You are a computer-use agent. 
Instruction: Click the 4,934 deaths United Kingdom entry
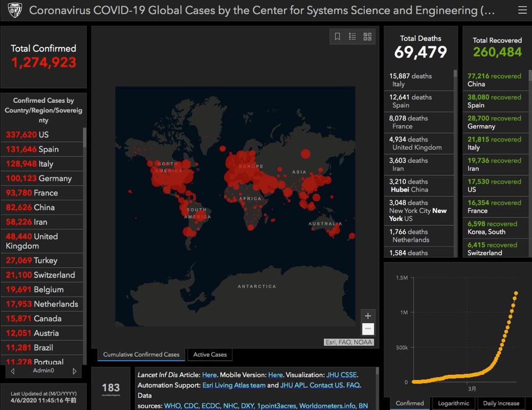(419, 143)
